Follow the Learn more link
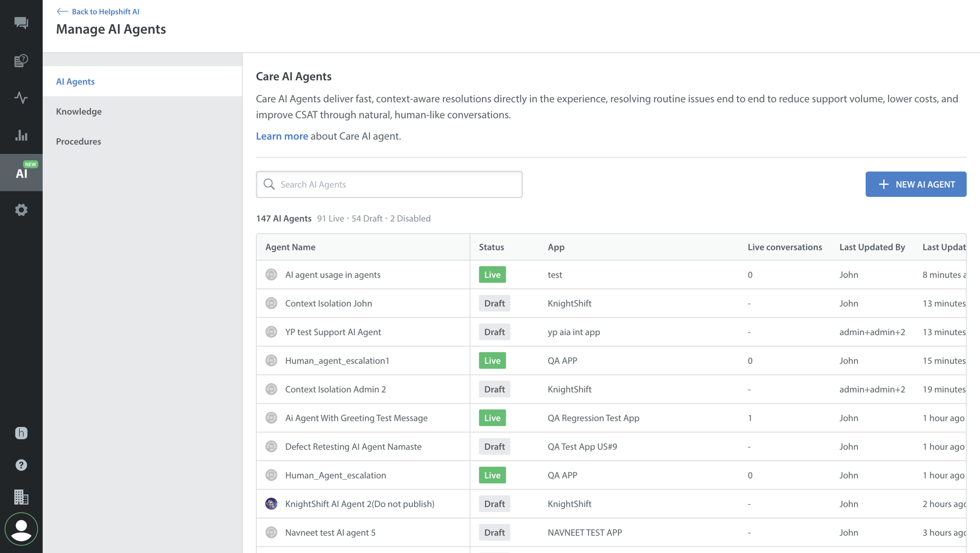The width and height of the screenshot is (980, 553). pos(282,136)
